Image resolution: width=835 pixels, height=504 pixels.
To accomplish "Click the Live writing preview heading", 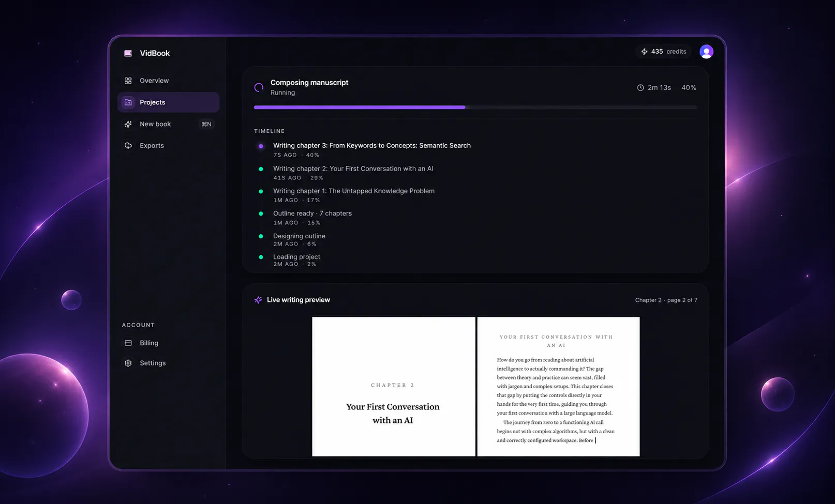I will click(x=299, y=300).
